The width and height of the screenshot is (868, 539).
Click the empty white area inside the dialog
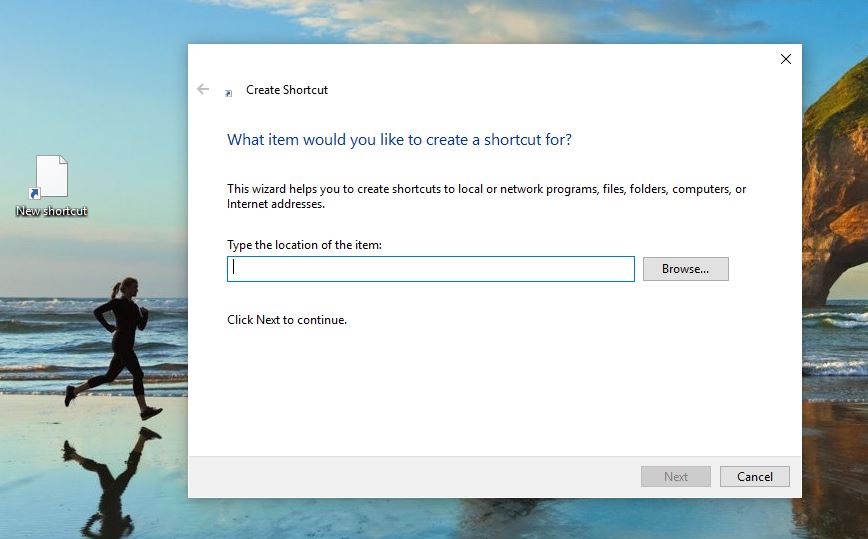point(500,390)
